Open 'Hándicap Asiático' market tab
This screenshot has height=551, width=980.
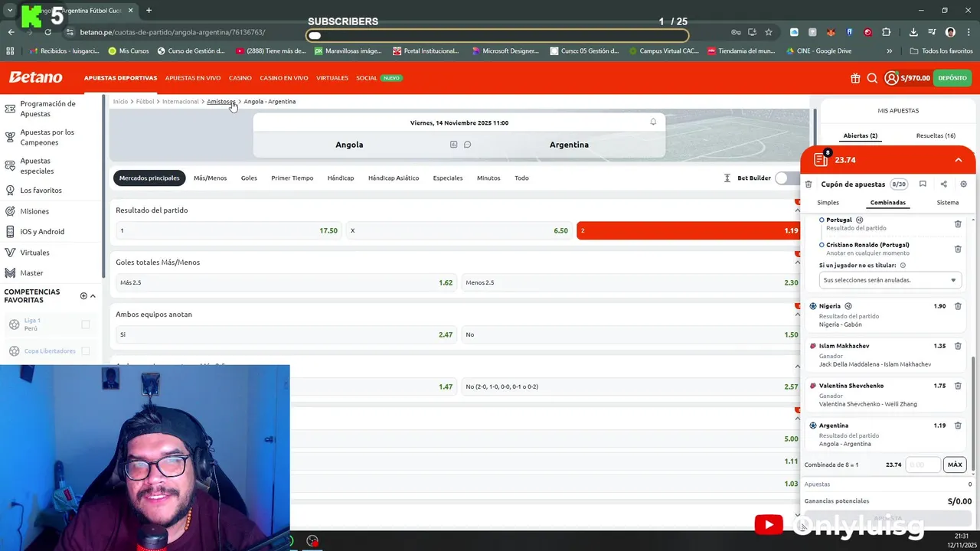[x=394, y=178]
